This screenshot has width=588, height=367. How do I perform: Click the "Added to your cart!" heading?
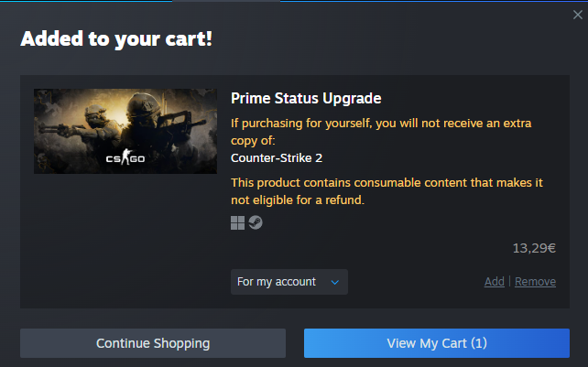(116, 39)
